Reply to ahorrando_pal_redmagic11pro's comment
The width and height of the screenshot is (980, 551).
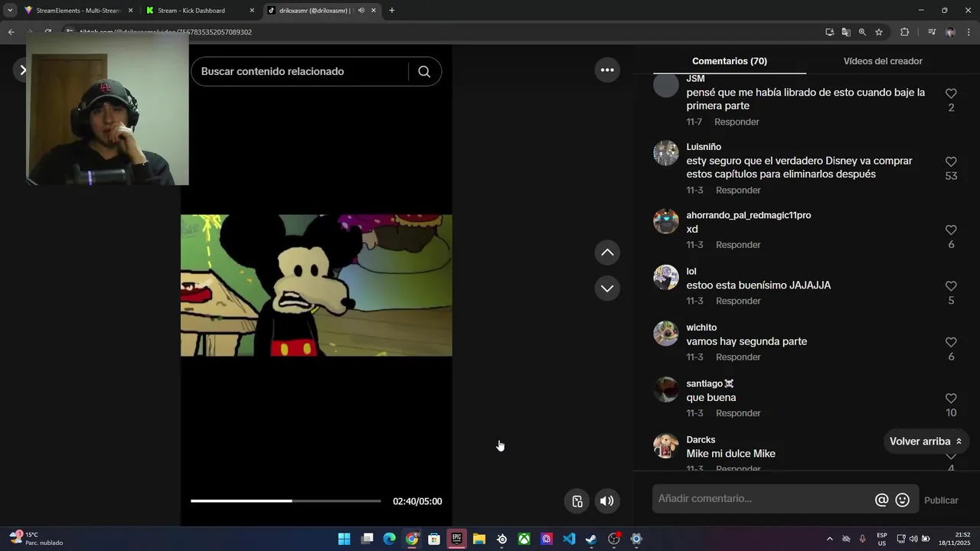point(738,245)
